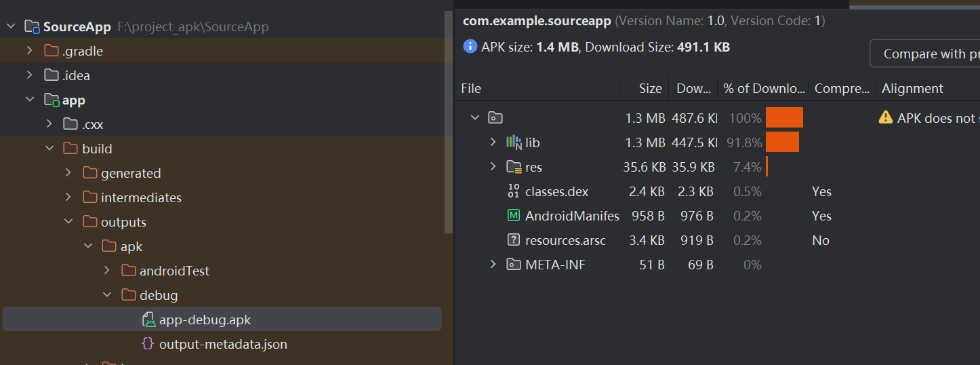The image size is (980, 365).
Task: Click the native lib folder icon
Action: 514,142
